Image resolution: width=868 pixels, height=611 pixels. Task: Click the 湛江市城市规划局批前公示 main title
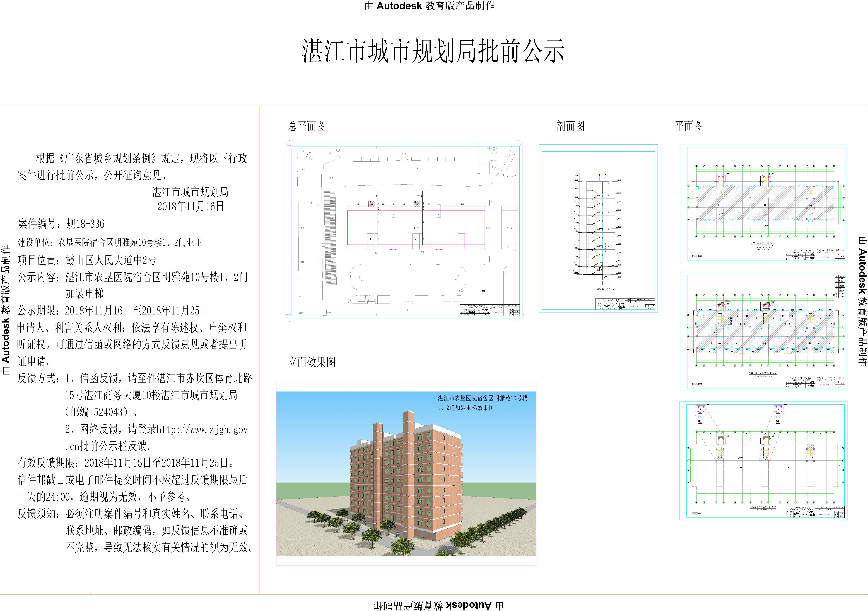coord(433,51)
